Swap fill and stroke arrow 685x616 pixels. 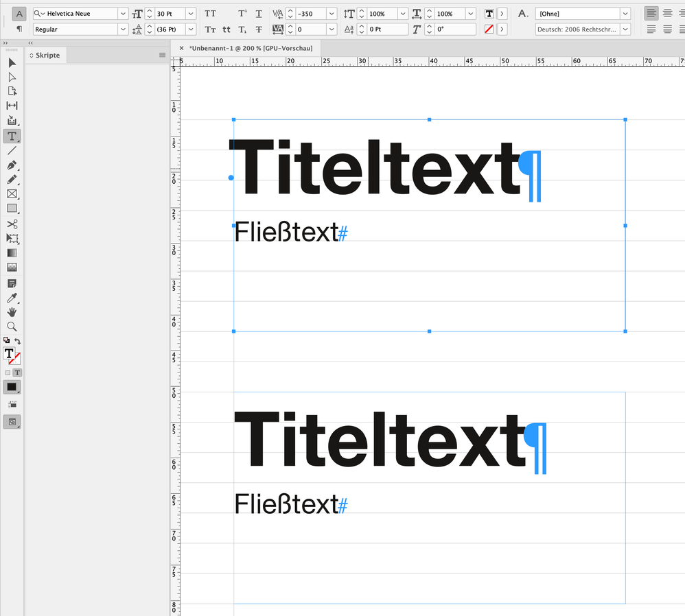[17, 340]
